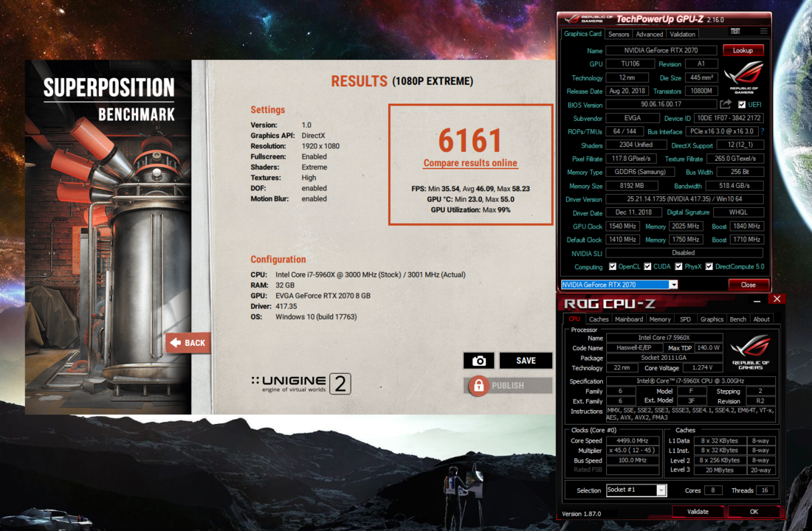Click the Max TDP 140.0 W value

click(709, 348)
